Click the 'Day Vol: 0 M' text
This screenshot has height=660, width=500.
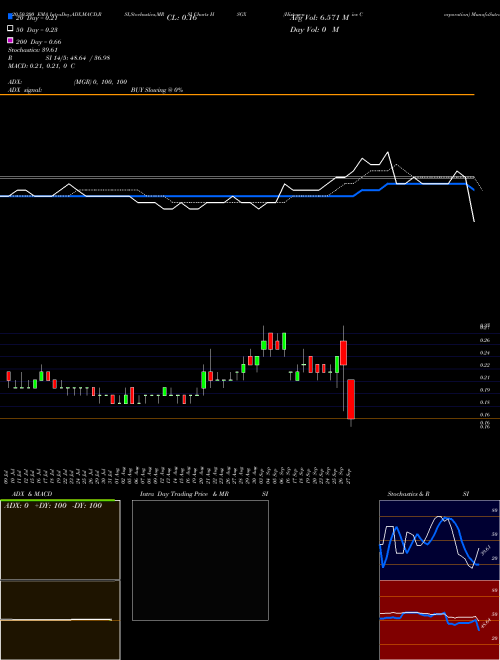click(314, 29)
